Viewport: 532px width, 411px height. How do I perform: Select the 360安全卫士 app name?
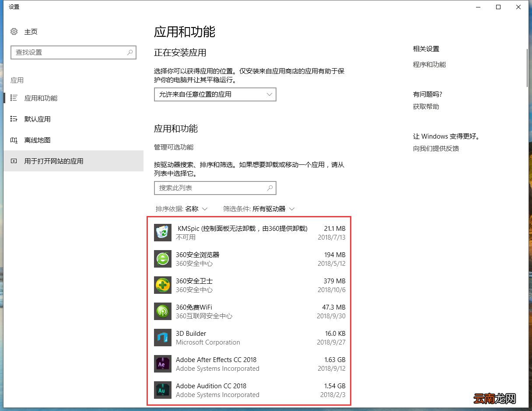click(x=194, y=281)
